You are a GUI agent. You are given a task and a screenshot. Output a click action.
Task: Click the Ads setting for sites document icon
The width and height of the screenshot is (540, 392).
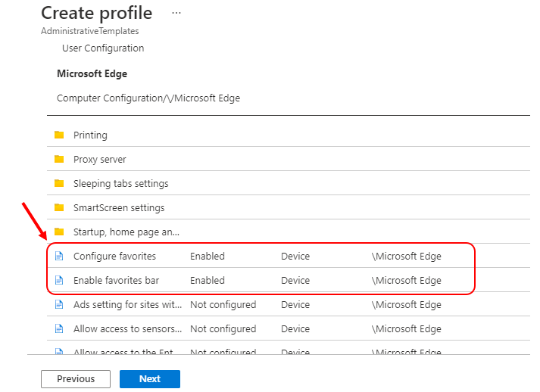[x=59, y=304]
